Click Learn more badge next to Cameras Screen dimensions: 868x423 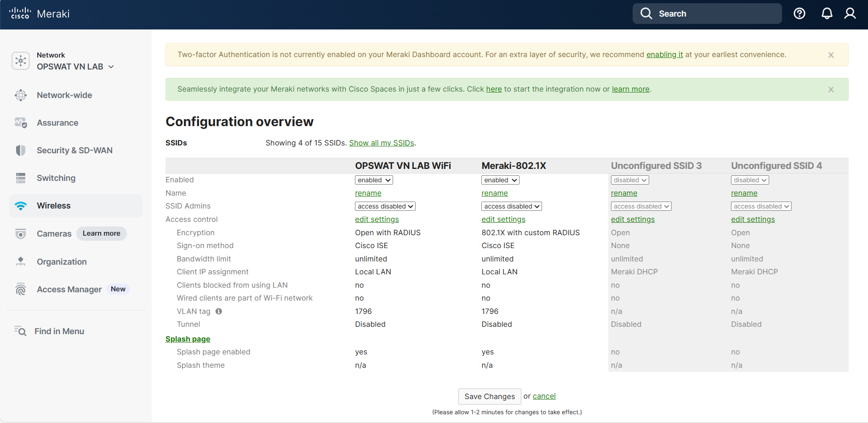(x=102, y=233)
